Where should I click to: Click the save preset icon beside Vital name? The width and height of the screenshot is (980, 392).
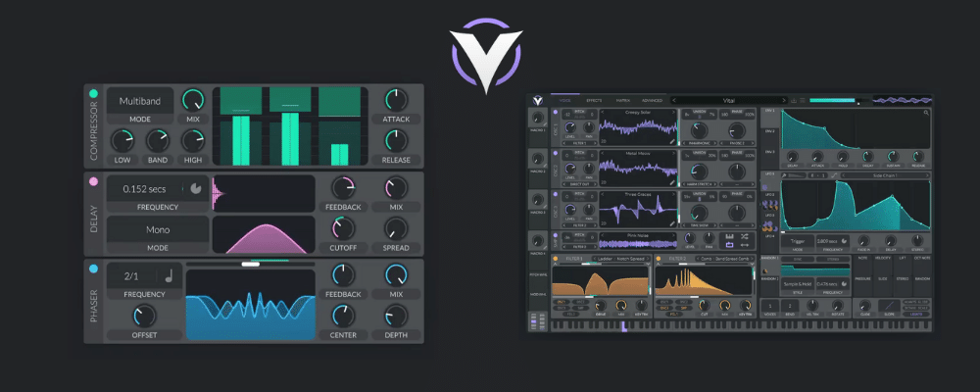(x=794, y=100)
